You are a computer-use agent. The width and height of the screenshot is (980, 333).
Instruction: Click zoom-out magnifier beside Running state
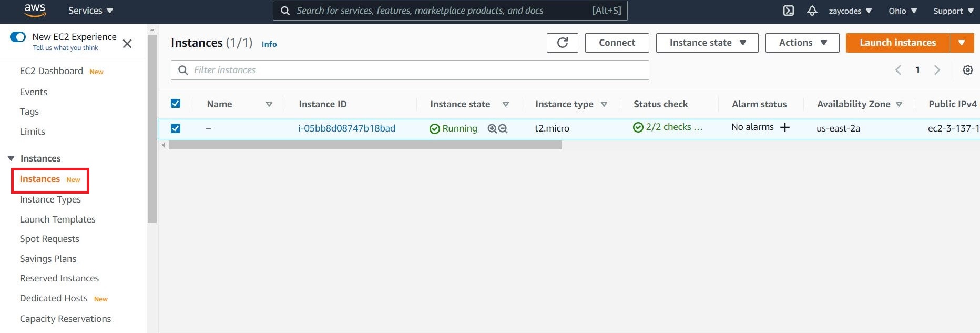(503, 128)
